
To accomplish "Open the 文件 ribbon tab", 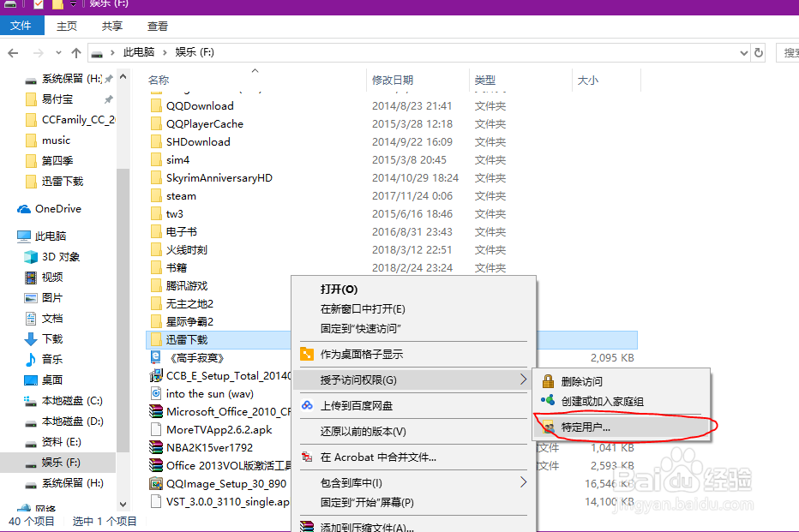I will tap(21, 26).
